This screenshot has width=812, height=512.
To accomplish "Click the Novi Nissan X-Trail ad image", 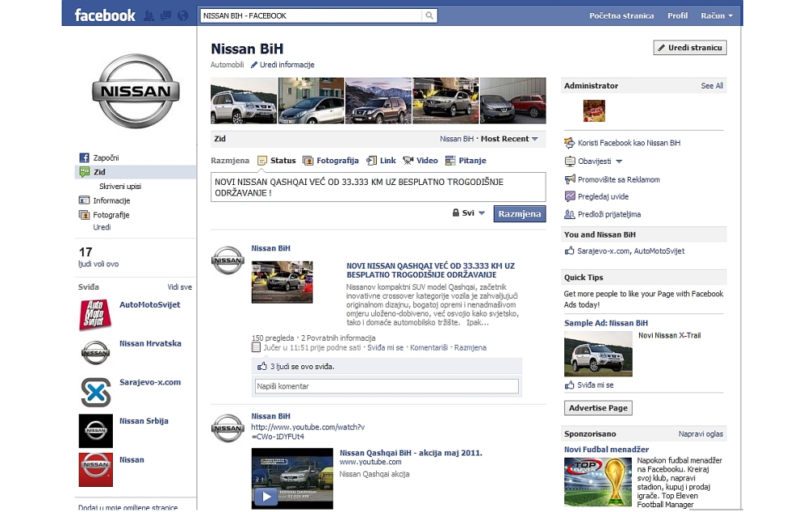I will tap(598, 354).
